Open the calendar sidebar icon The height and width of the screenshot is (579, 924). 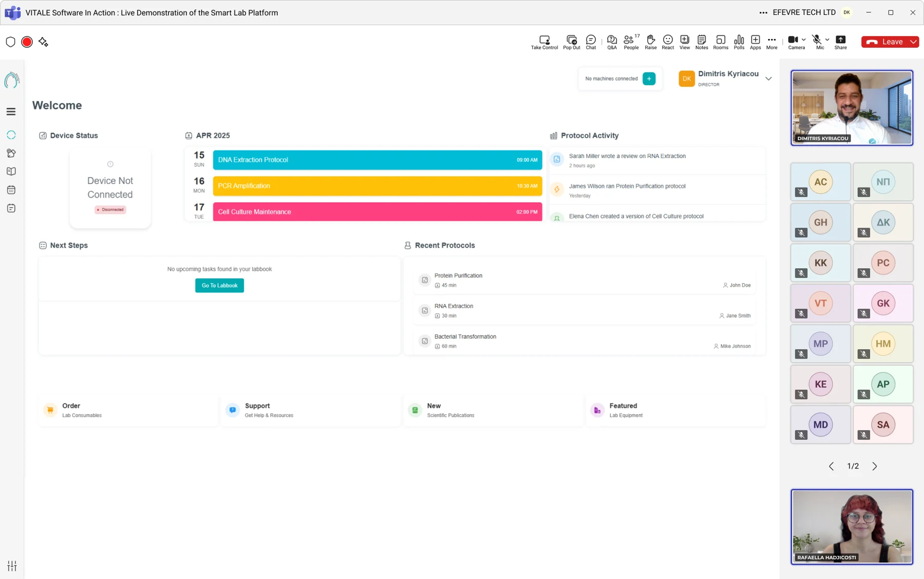click(11, 190)
